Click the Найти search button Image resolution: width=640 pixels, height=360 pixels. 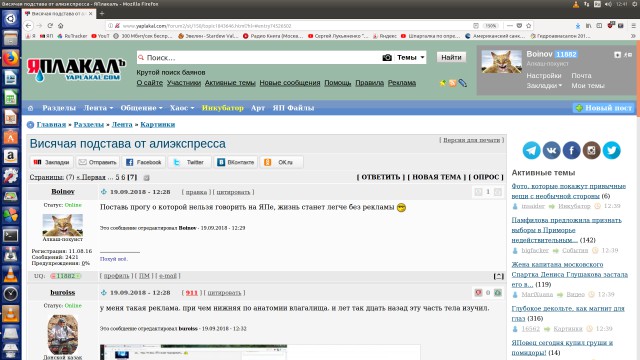tap(451, 58)
